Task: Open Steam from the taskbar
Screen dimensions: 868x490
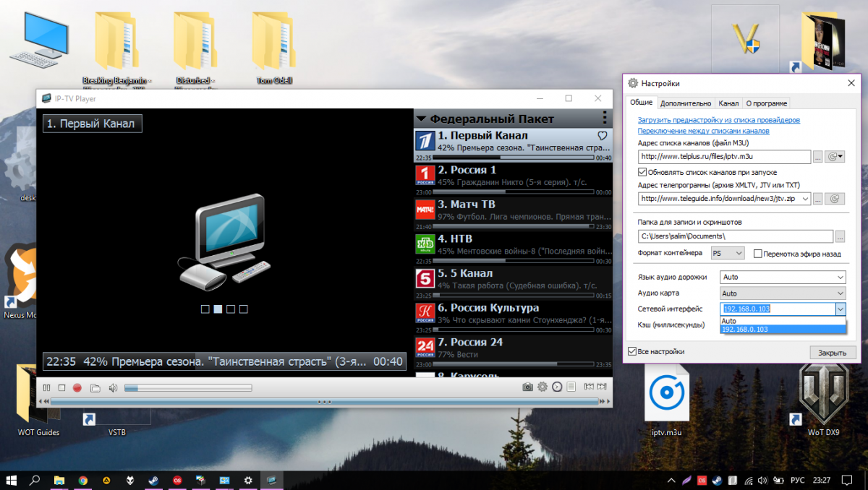Action: tap(154, 480)
